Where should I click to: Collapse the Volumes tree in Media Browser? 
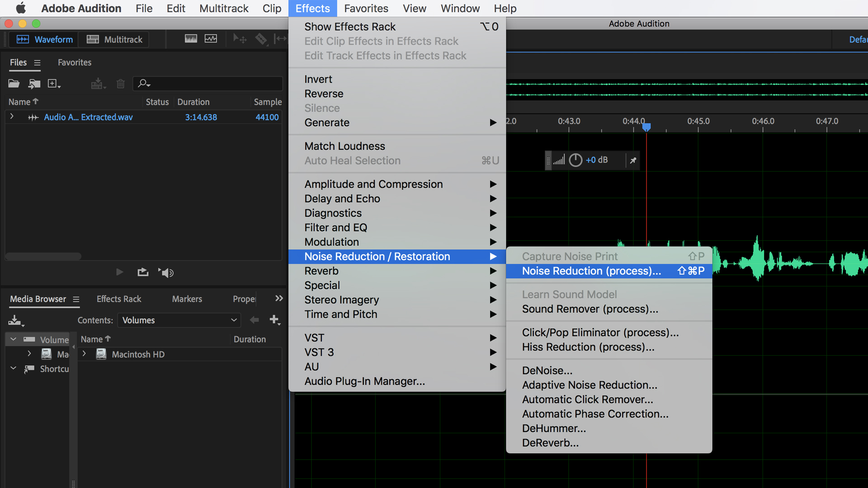tap(13, 339)
